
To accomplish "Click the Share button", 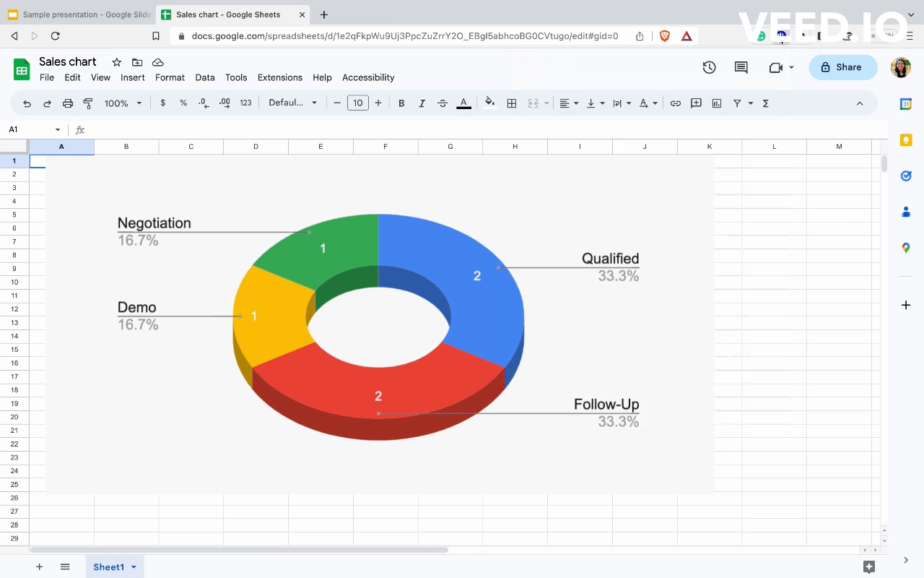I will pos(843,67).
